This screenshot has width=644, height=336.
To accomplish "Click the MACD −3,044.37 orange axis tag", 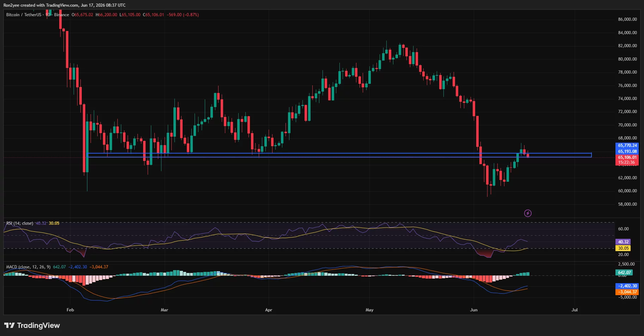I will click(x=627, y=292).
